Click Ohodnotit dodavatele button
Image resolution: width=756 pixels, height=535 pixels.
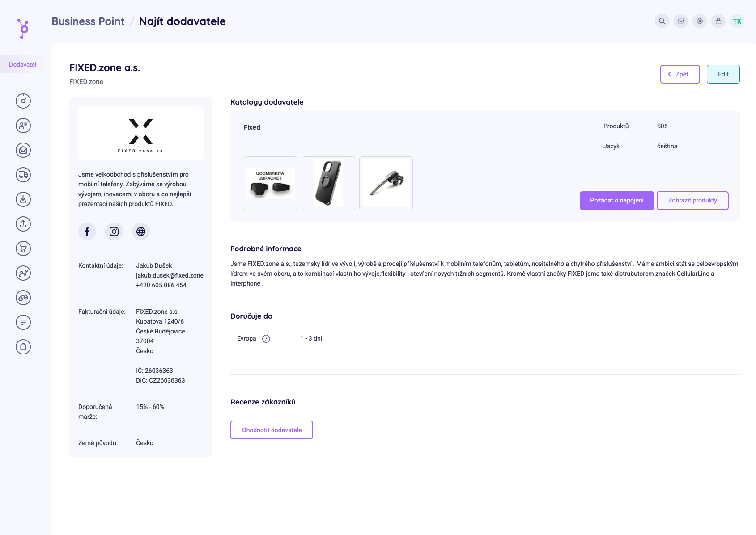click(x=272, y=430)
